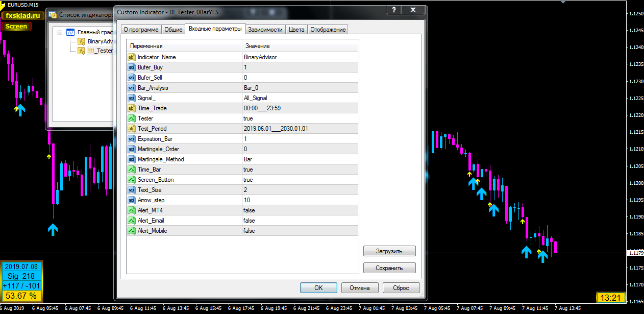Click the boolean icon beside Tester
Image resolution: width=644 pixels, height=314 pixels.
pos(132,118)
